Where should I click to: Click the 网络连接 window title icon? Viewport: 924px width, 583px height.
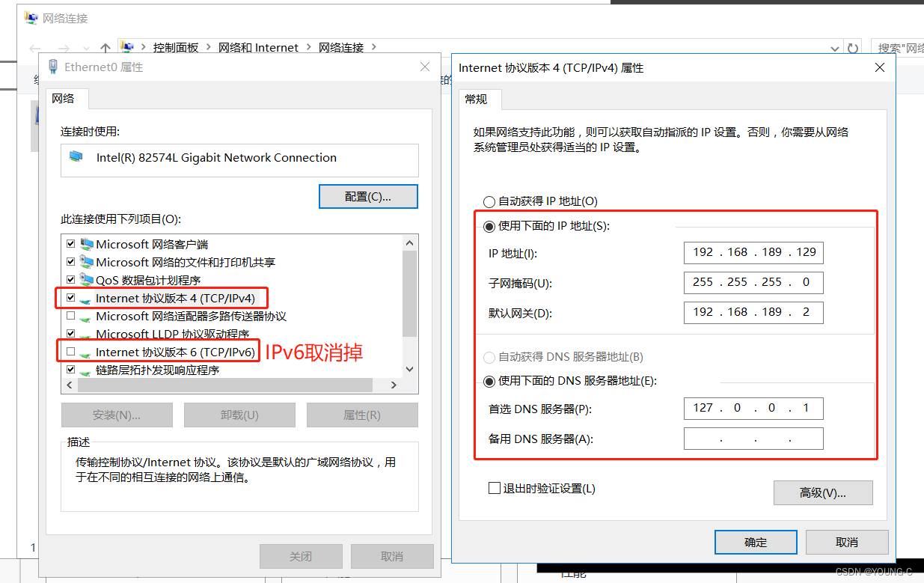(x=31, y=17)
